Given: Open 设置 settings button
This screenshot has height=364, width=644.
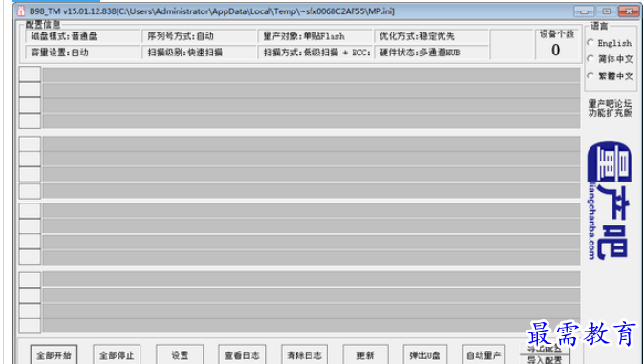Looking at the screenshot, I should click(x=180, y=355).
